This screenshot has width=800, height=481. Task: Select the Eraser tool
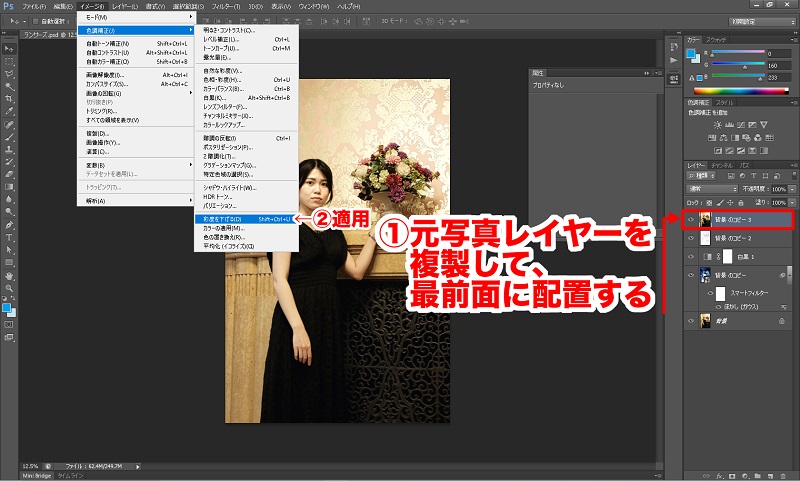[9, 174]
